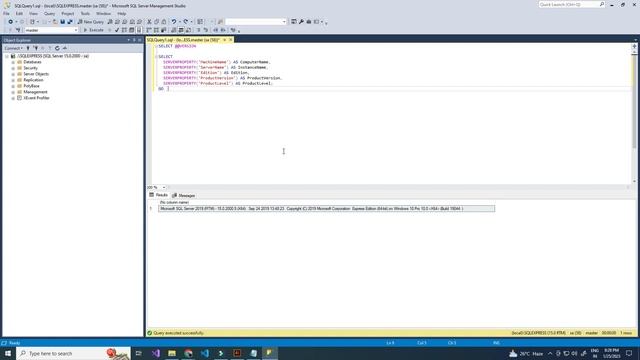The width and height of the screenshot is (640, 360).
Task: Toggle Auto Hide pin on Object Explorer
Action: 134,40
